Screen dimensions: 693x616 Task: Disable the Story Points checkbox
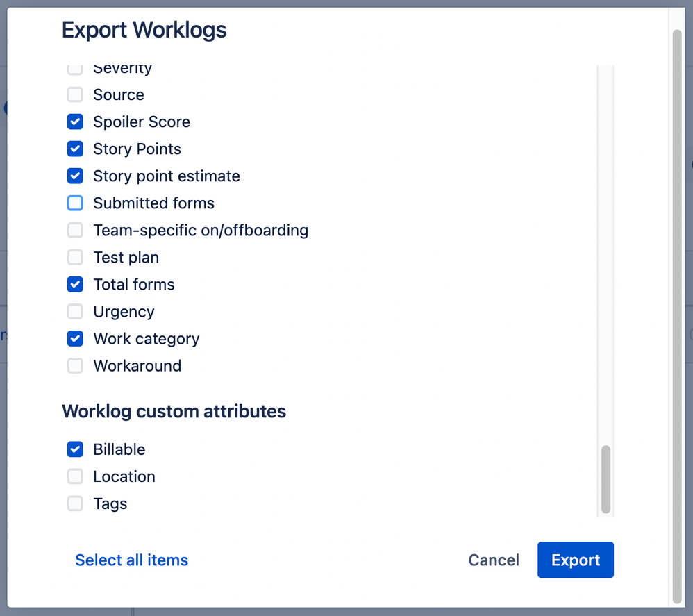(74, 149)
